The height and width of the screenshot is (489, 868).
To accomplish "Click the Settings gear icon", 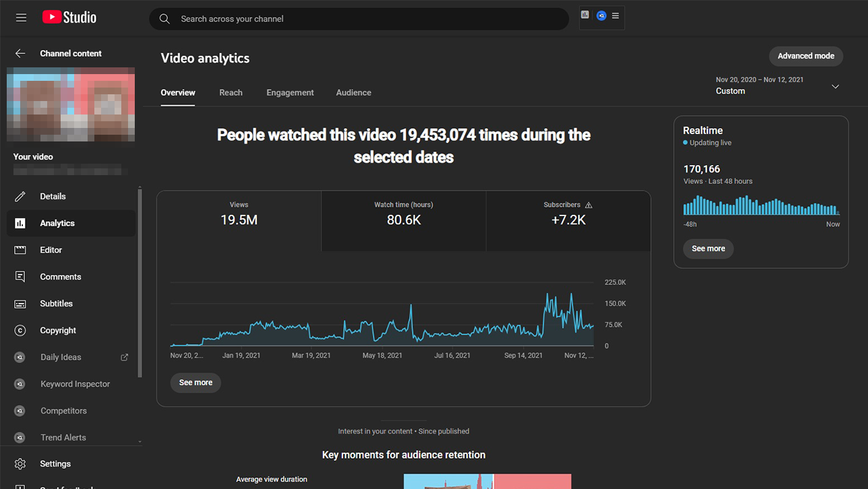I will (x=20, y=464).
